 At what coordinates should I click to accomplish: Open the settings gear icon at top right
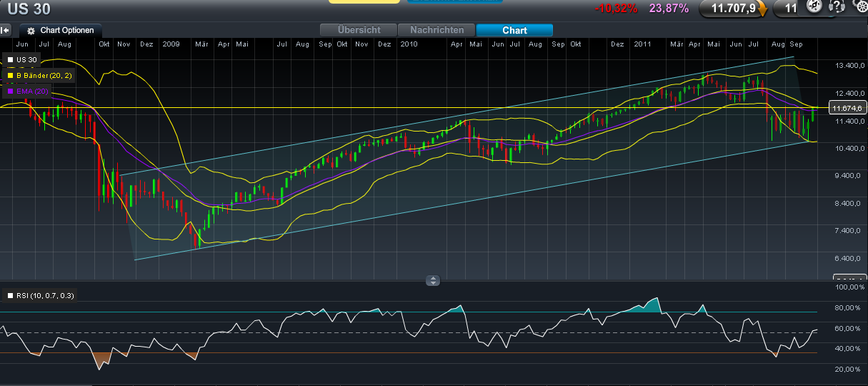[859, 7]
